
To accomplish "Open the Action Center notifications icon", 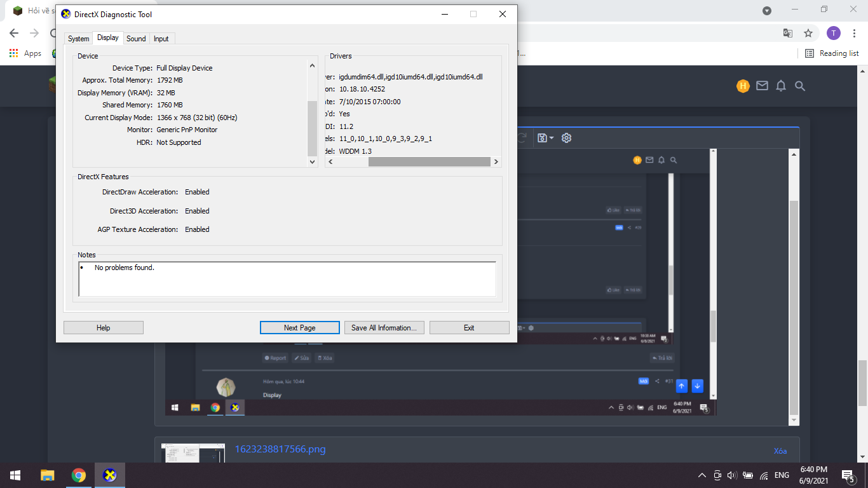I will click(848, 475).
